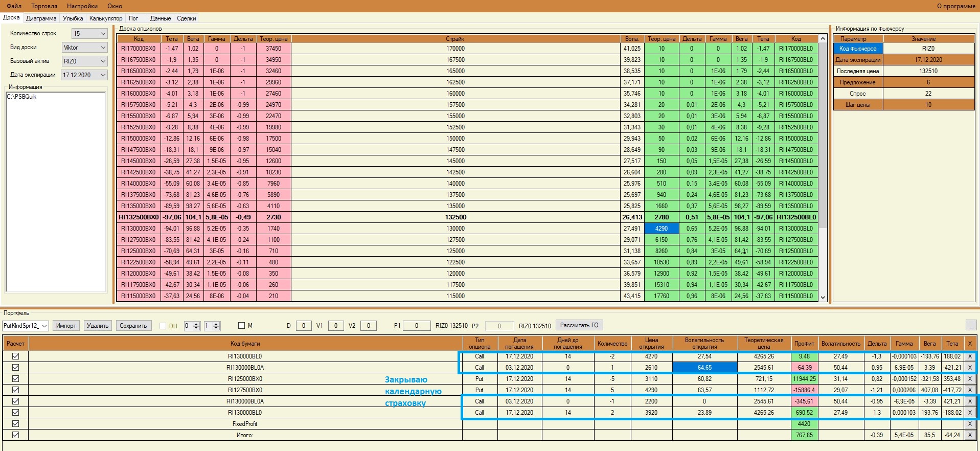
Task: Click the first numeric spinner showing 0
Action: [191, 326]
